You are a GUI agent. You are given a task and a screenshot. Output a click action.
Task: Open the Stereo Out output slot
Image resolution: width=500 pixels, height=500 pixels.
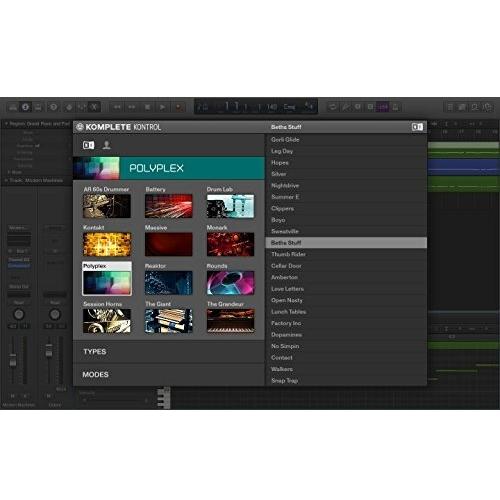click(x=19, y=286)
